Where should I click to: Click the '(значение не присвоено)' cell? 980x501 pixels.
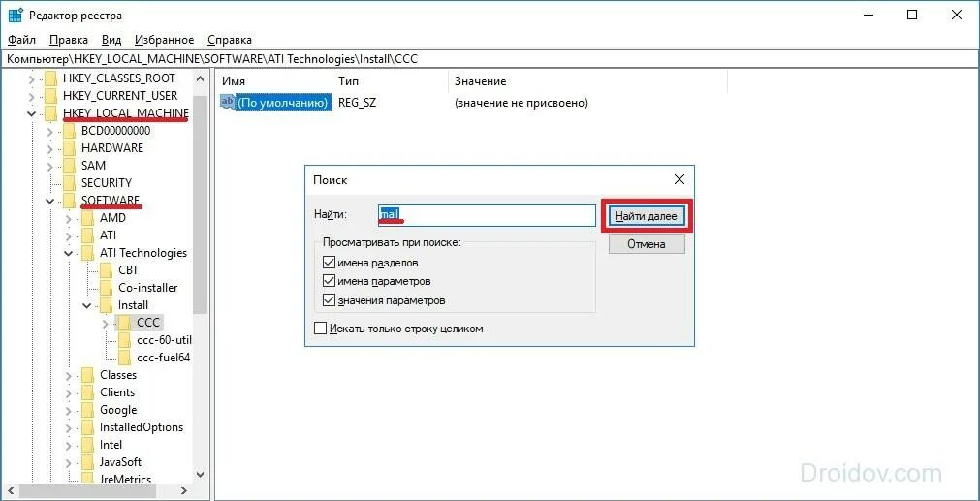pyautogui.click(x=522, y=102)
